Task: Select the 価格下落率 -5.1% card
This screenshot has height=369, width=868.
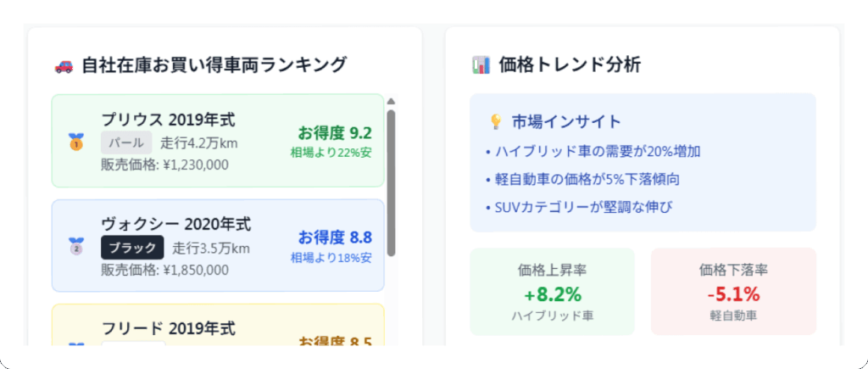Action: pos(733,292)
